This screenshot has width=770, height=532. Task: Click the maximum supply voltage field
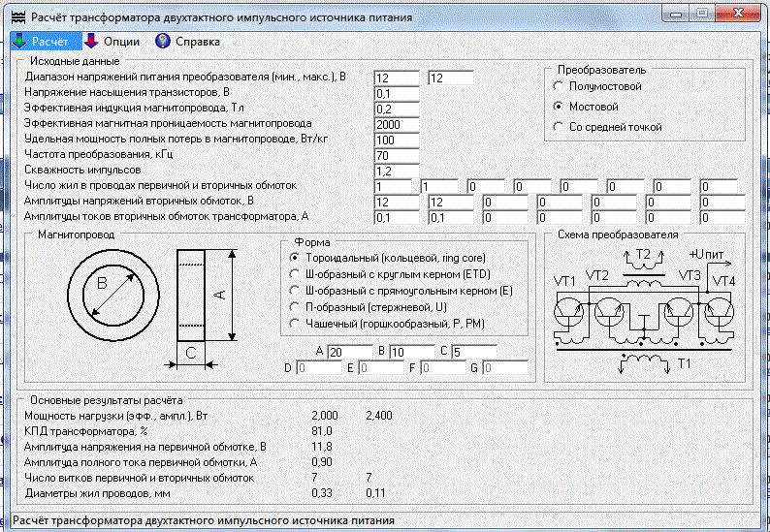point(451,78)
